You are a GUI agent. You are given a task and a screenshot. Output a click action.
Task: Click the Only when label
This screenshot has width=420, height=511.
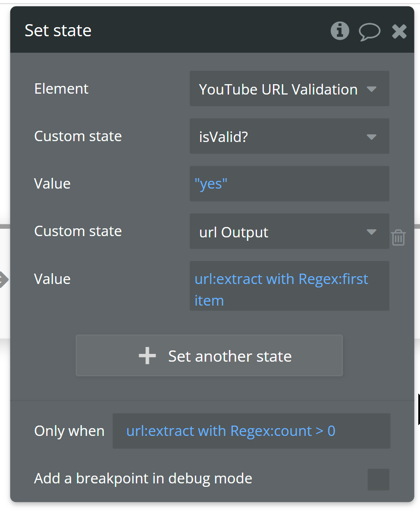(x=69, y=431)
